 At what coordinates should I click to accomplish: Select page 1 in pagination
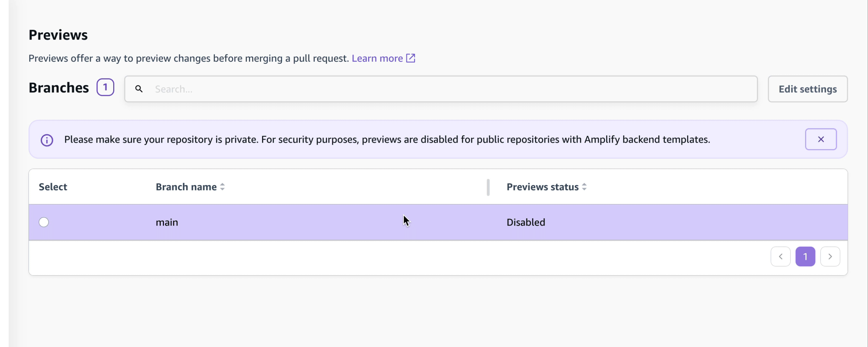(x=805, y=257)
